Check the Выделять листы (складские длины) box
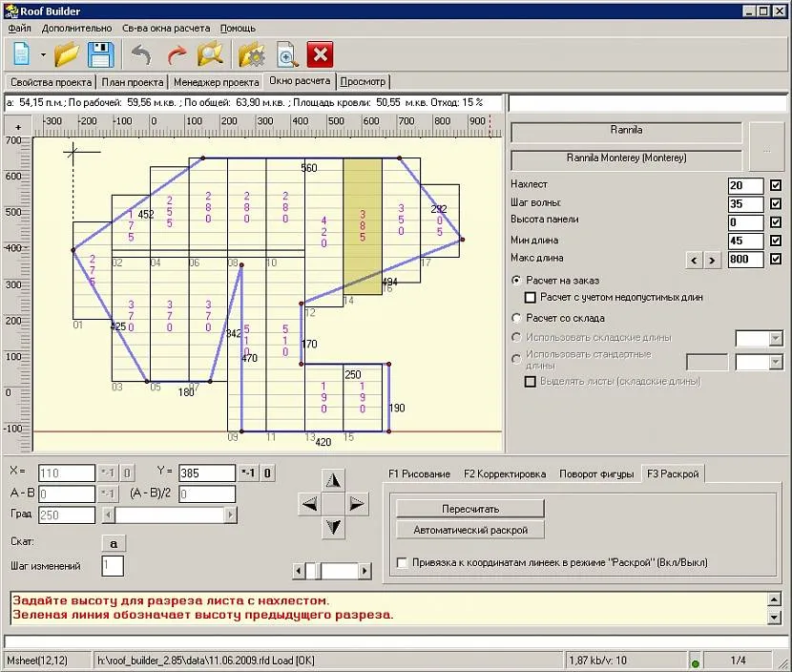Image resolution: width=792 pixels, height=672 pixels. [531, 382]
